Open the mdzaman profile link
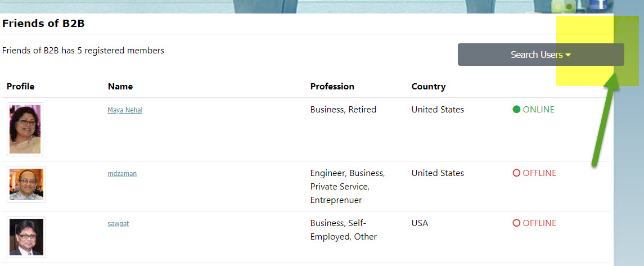644x266 pixels. pos(122,174)
